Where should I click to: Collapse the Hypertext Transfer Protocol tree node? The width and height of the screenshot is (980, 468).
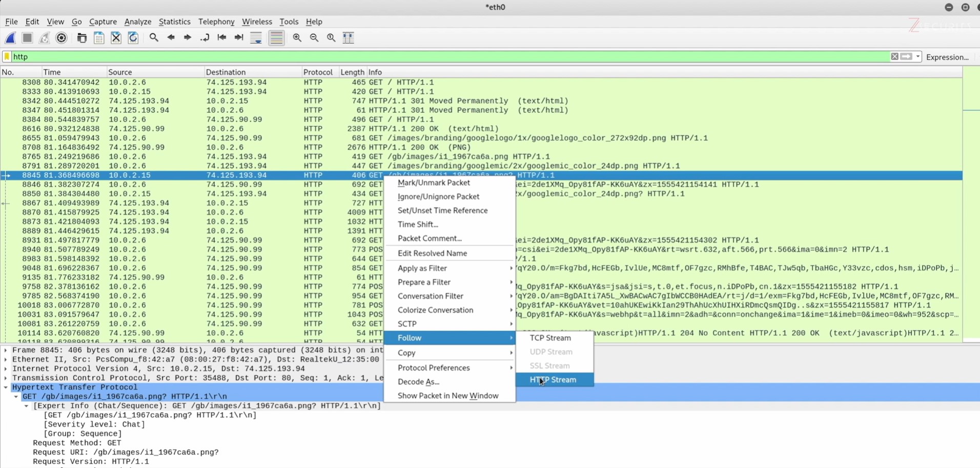tap(6, 388)
